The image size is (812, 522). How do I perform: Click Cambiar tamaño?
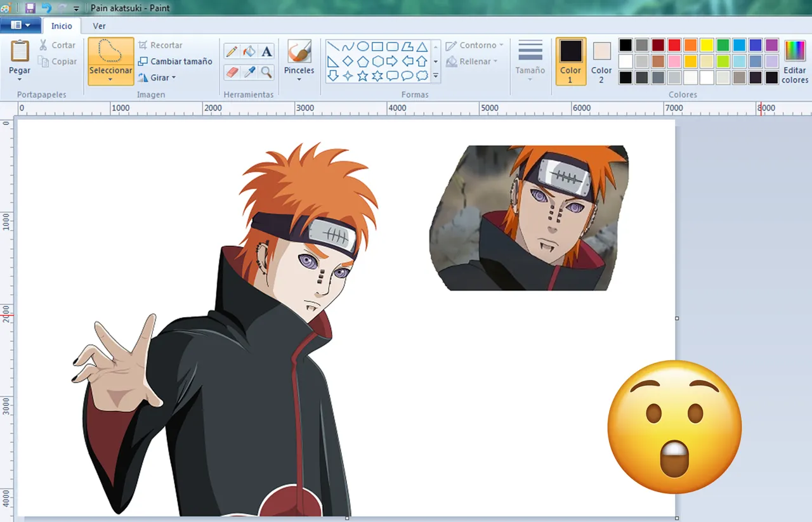coord(175,62)
